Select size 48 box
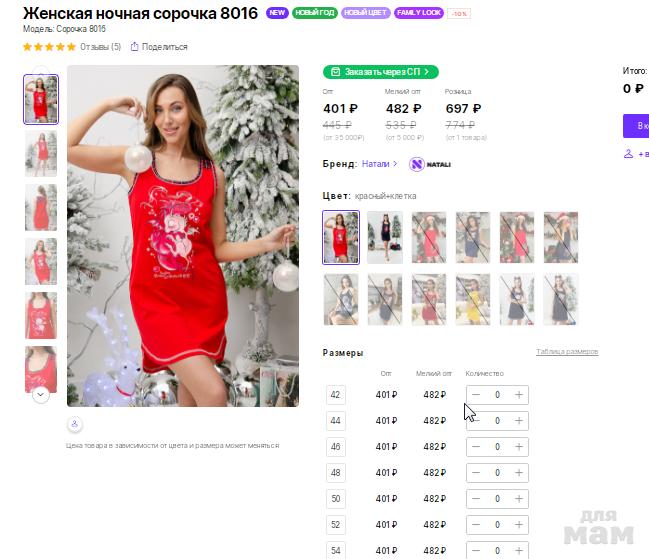649x559 pixels. point(336,473)
